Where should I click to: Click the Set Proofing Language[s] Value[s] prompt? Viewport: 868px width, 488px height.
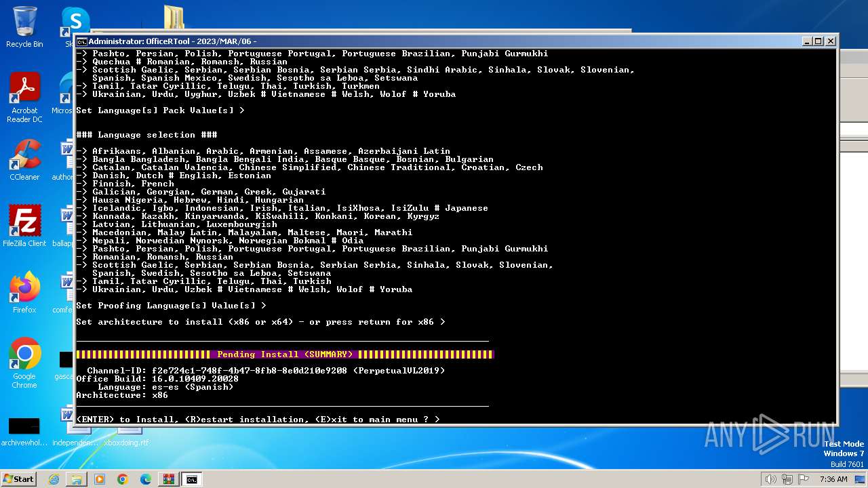pos(171,306)
